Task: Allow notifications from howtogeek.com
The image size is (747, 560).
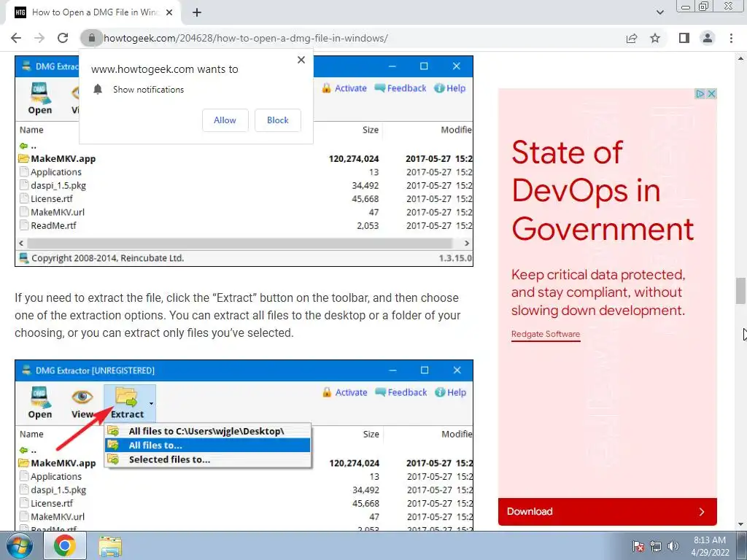Action: click(225, 120)
